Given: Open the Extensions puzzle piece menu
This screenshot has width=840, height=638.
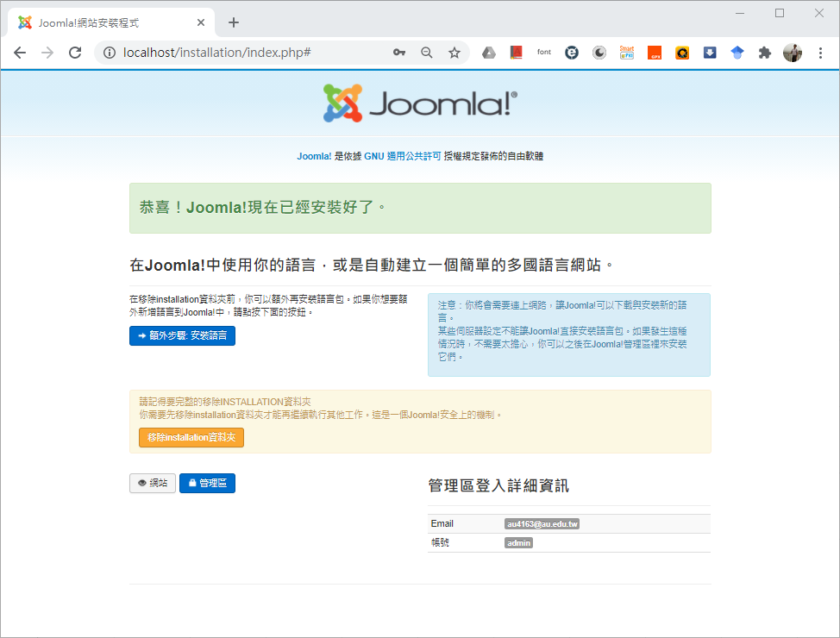Looking at the screenshot, I should [765, 53].
